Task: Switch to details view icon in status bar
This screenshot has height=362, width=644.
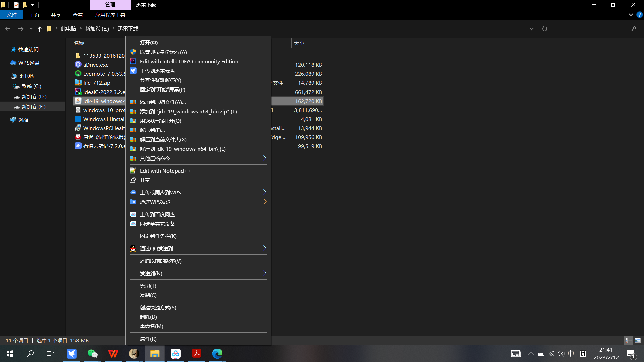Action: 628,340
